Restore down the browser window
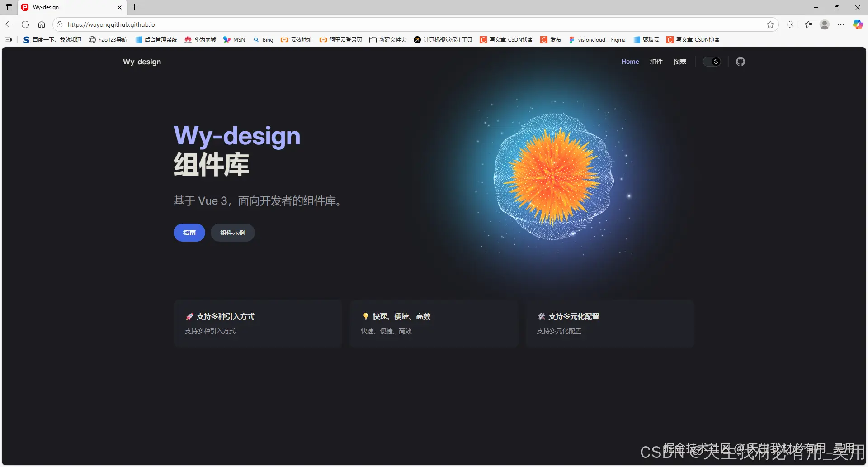The image size is (868, 467). point(837,7)
